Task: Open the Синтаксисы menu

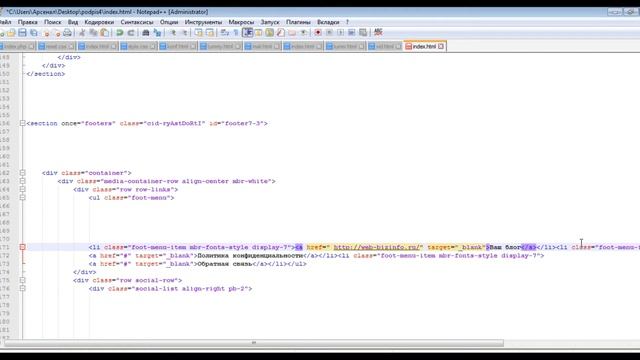Action: [x=137, y=22]
